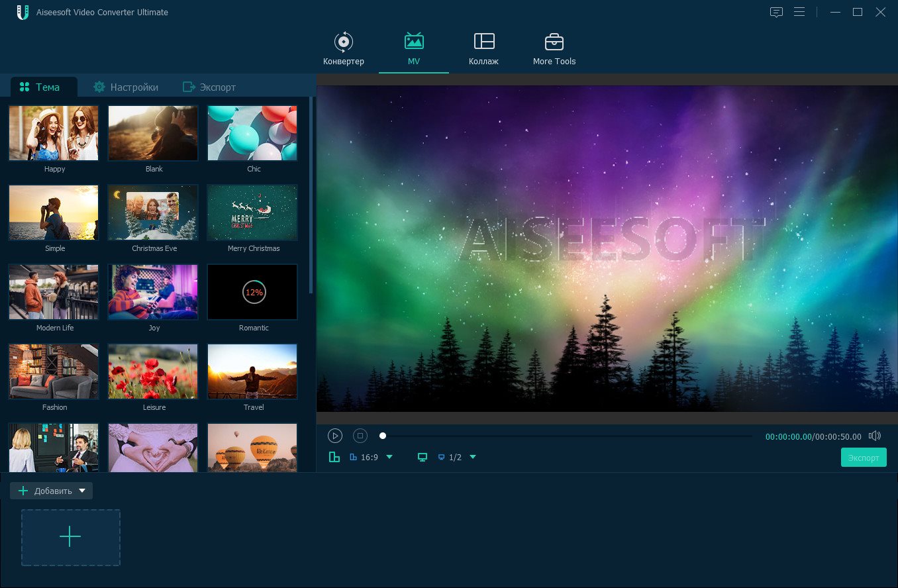Click the green Экспорт button
Image resolution: width=898 pixels, height=588 pixels.
(864, 458)
